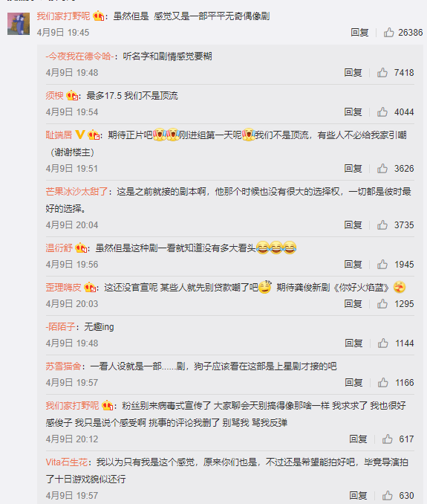Click thumbs-up on the 4044-like reply
This screenshot has height=504, width=427.
point(382,112)
